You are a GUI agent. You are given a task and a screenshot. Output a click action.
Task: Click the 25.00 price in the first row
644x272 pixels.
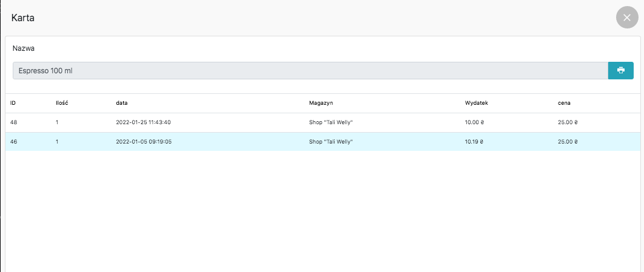pos(568,122)
